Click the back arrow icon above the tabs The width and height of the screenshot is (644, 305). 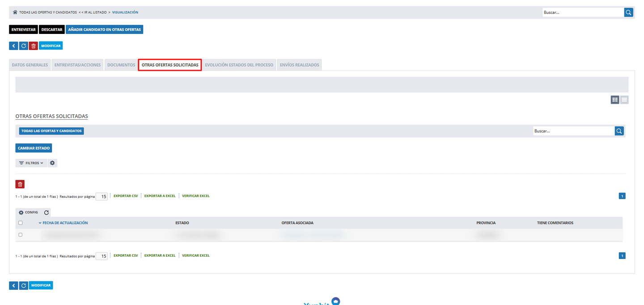coord(13,46)
